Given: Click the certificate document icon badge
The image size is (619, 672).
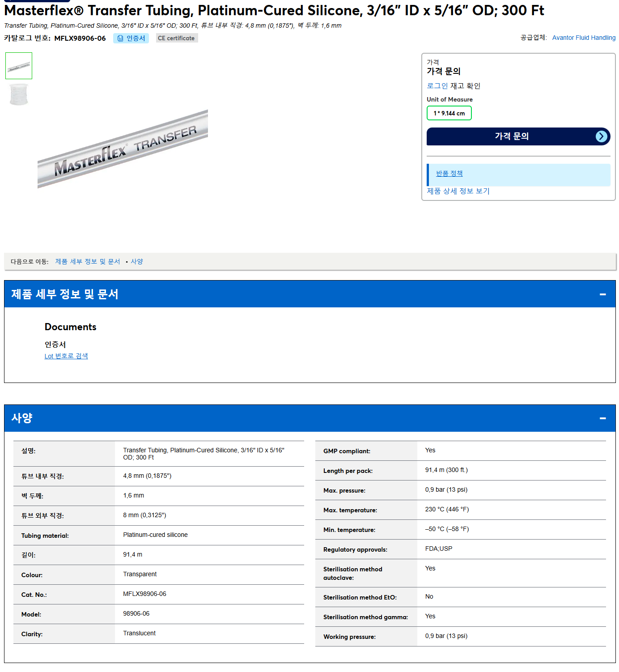Looking at the screenshot, I should click(x=120, y=38).
